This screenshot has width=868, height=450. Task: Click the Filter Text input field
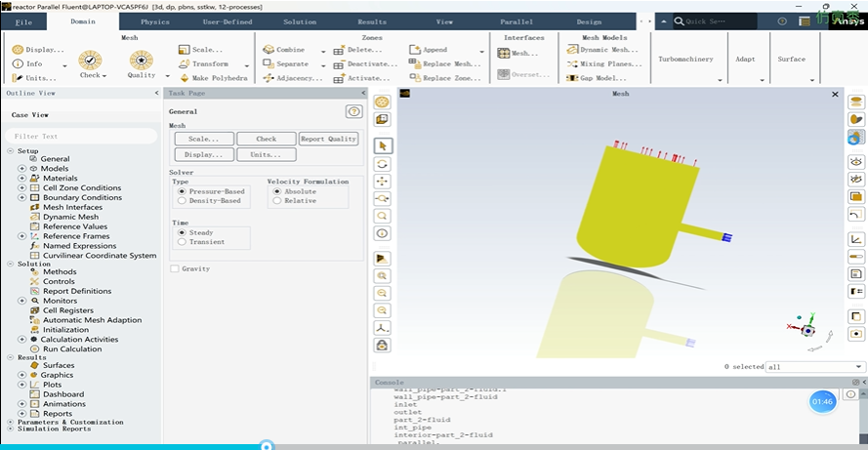point(81,136)
